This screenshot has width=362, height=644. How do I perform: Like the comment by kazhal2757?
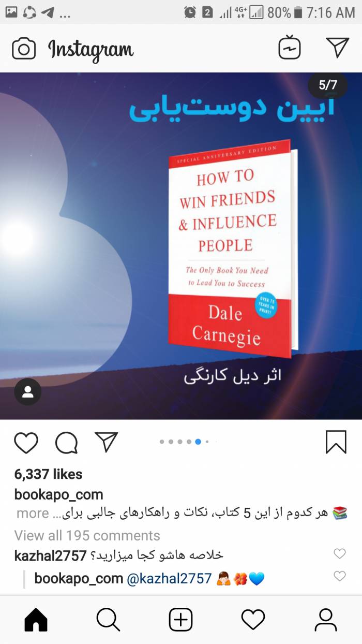point(340,554)
